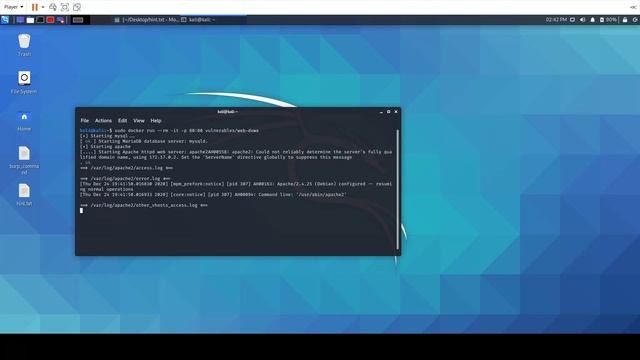Select the File System desktop icon
The width and height of the screenshot is (640, 360).
tap(24, 82)
